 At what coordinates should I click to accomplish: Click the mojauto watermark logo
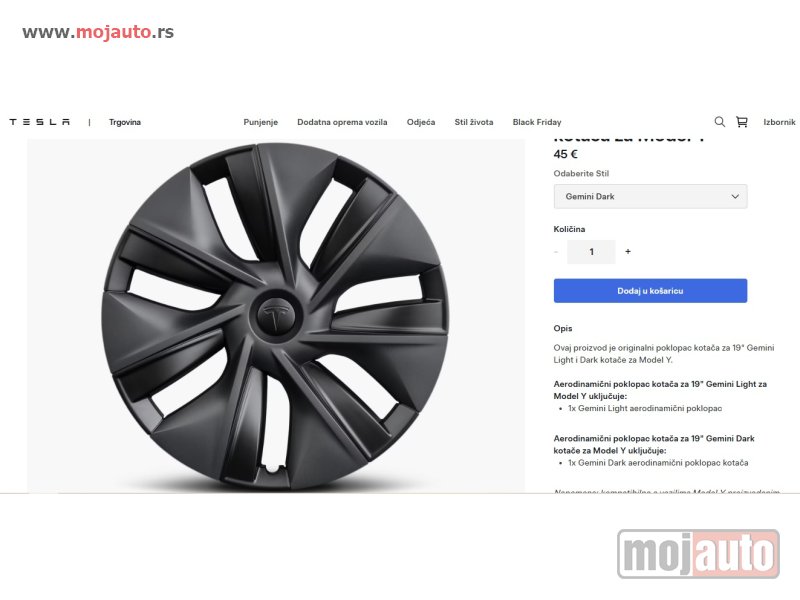tap(698, 554)
